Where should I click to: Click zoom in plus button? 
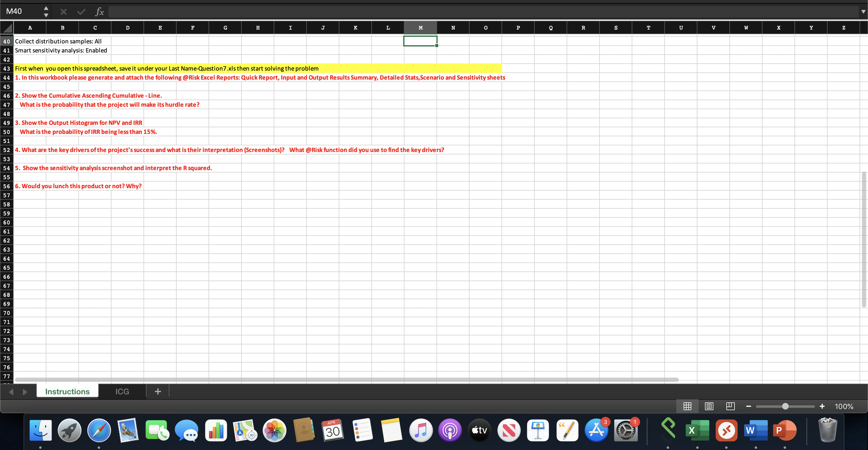(x=822, y=406)
